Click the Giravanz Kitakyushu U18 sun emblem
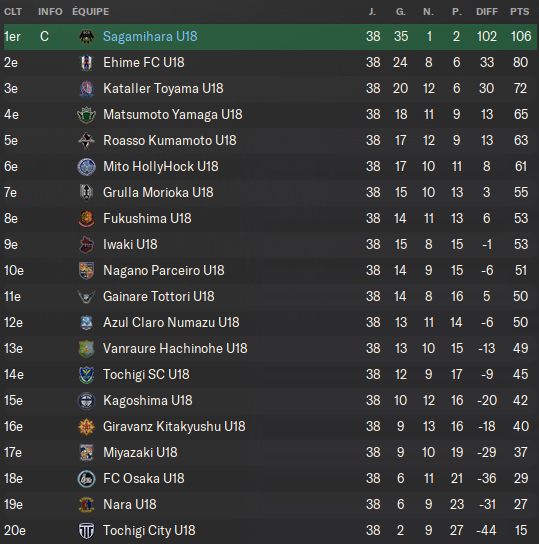Image resolution: width=539 pixels, height=544 pixels. (86, 426)
